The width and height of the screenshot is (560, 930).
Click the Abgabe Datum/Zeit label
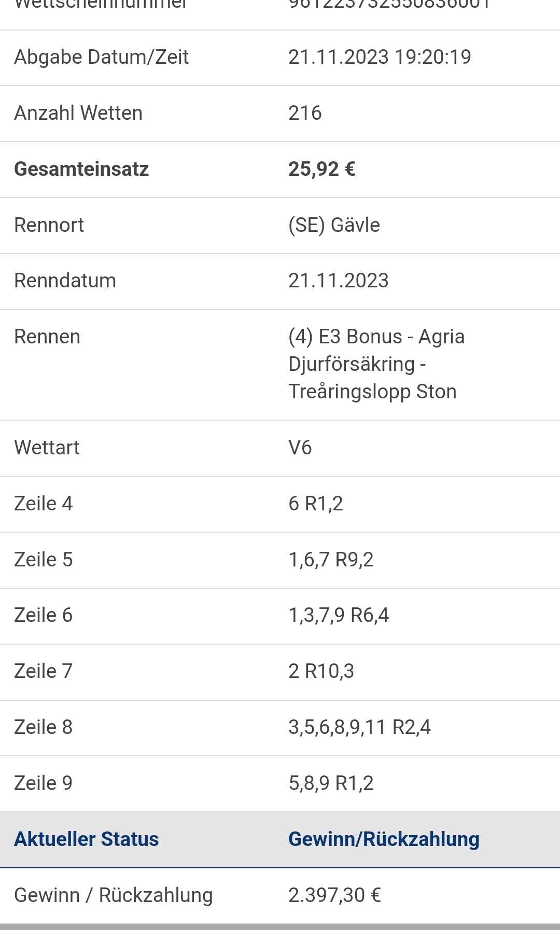point(101,57)
